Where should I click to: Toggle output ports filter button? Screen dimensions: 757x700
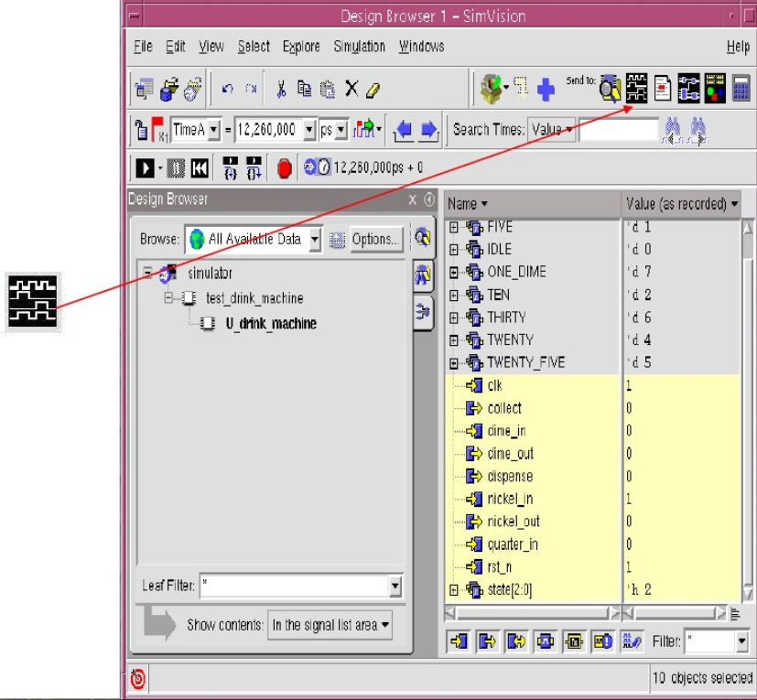[487, 641]
